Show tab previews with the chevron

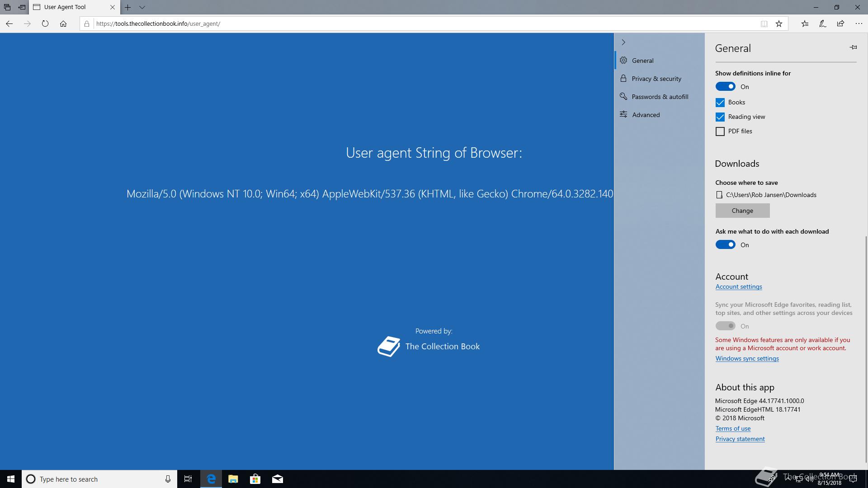point(142,7)
